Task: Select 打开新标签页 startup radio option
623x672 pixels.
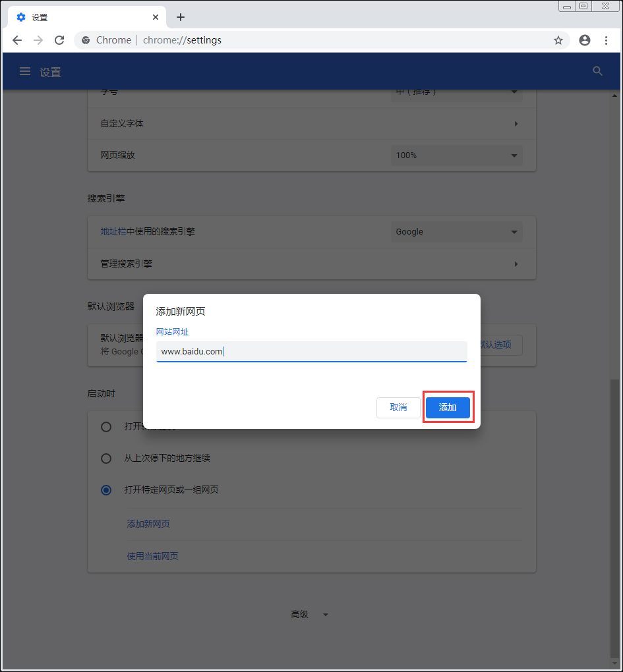Action: 106,426
